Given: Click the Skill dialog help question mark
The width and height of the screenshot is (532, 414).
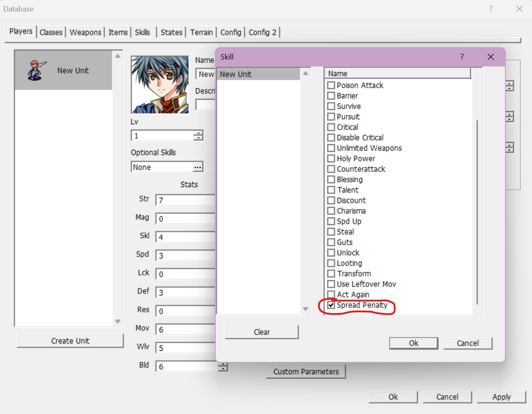Looking at the screenshot, I should click(462, 57).
